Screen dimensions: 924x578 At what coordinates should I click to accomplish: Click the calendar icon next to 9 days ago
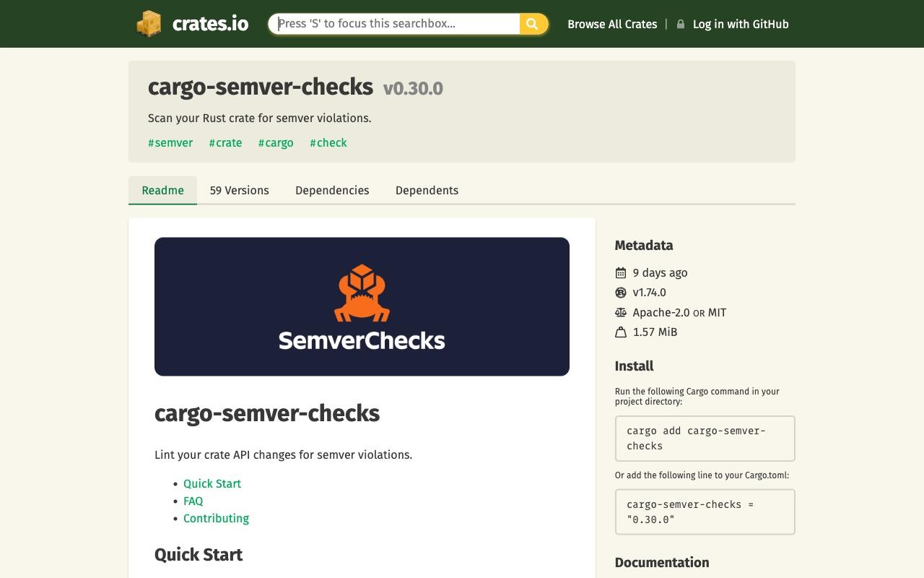pos(621,272)
